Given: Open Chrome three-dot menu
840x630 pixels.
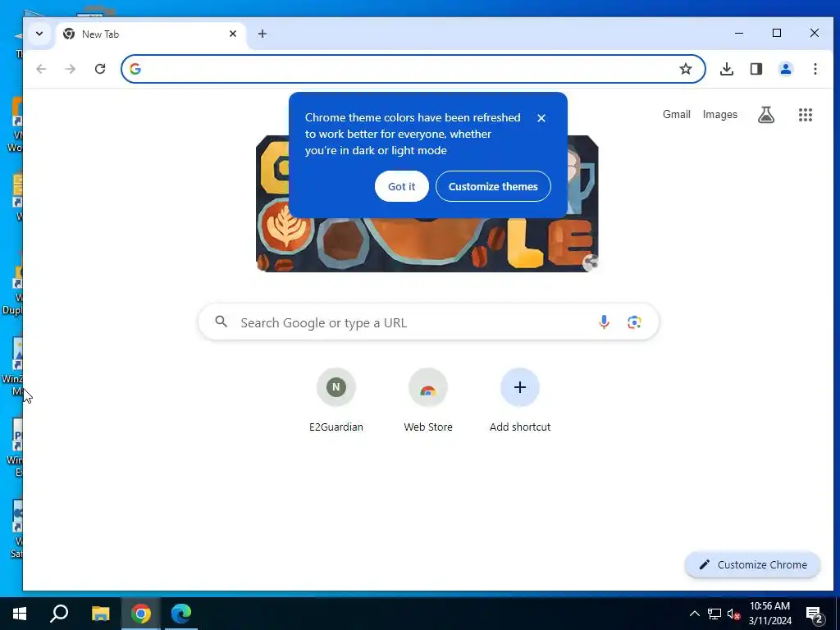Looking at the screenshot, I should [x=815, y=69].
